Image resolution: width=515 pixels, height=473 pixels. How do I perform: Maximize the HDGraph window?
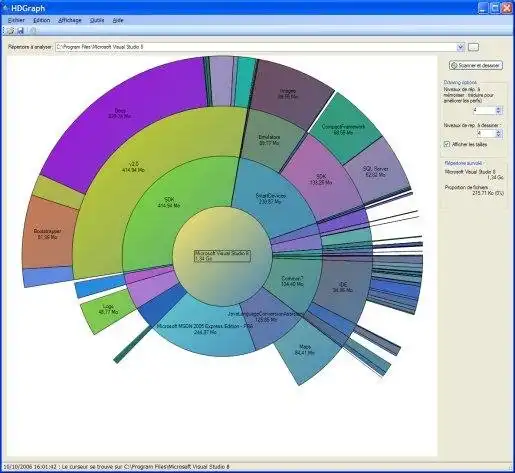pos(495,8)
